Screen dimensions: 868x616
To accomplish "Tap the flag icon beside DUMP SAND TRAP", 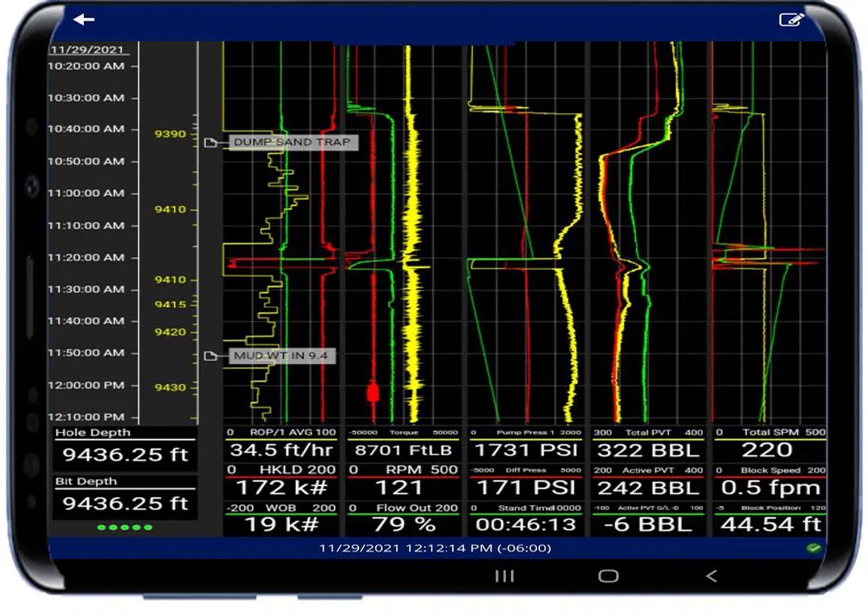I will [210, 142].
